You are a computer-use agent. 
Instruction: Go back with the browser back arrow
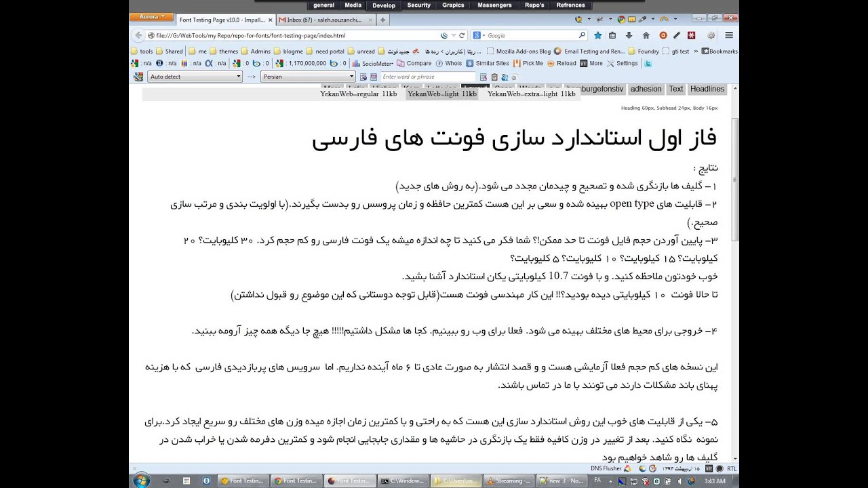coord(138,35)
